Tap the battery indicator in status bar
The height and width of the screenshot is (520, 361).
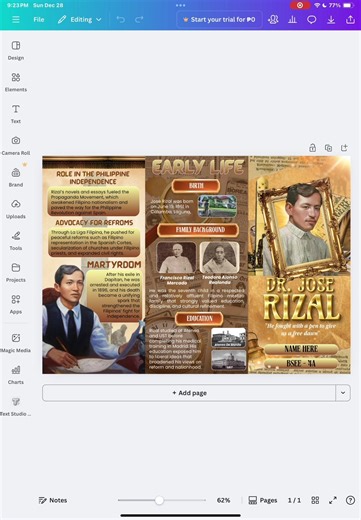tap(347, 5)
